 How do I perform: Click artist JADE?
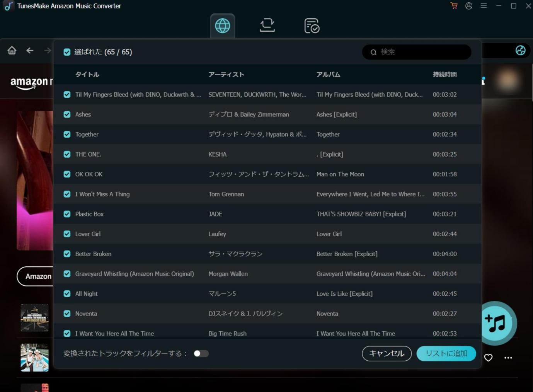click(x=215, y=214)
